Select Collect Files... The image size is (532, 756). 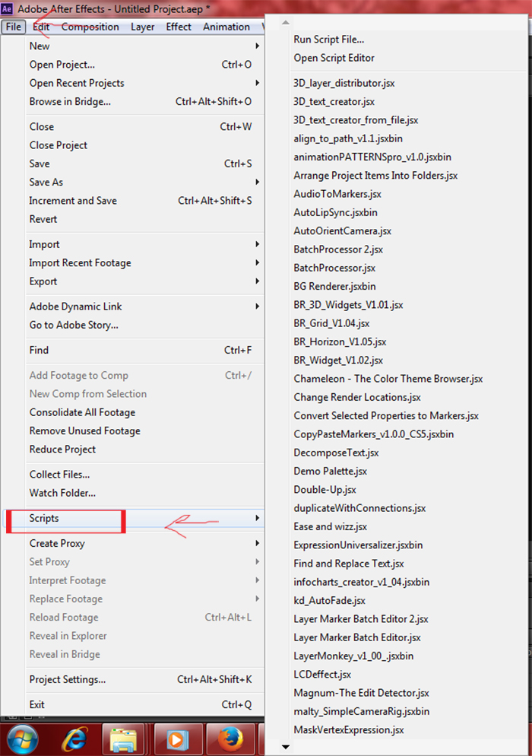point(144,475)
